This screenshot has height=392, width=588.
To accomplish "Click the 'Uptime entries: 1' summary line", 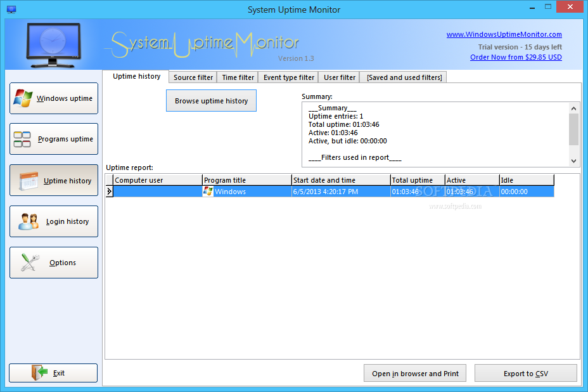I will 336,116.
